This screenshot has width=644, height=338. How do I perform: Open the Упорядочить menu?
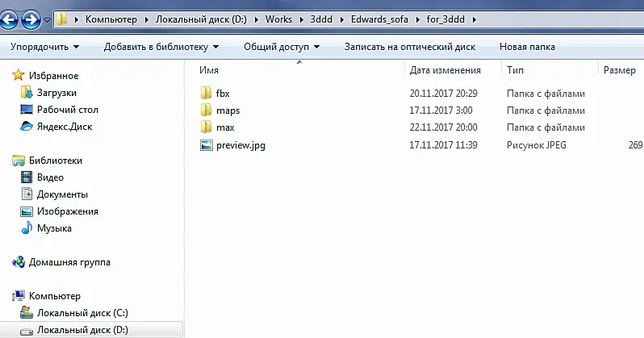pos(44,47)
